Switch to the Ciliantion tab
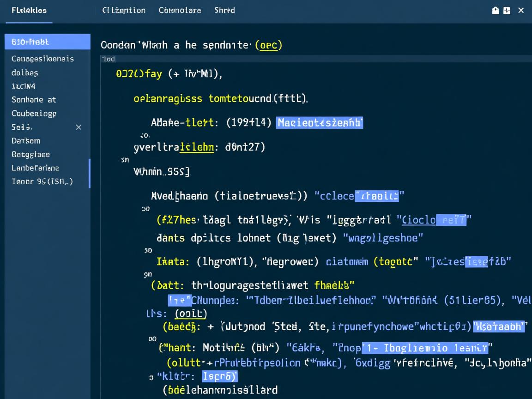The image size is (532, 399). click(124, 10)
